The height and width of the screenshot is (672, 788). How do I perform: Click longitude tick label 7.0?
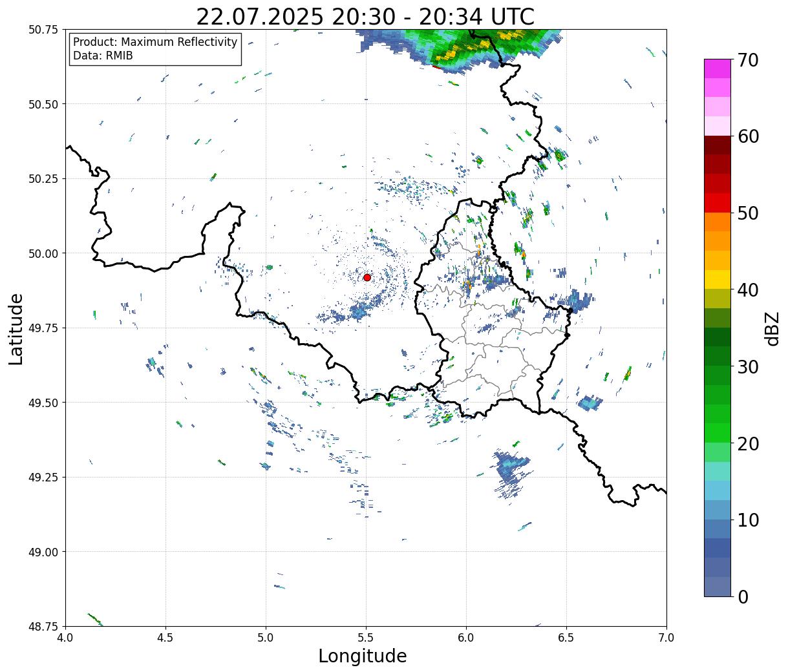click(x=666, y=637)
